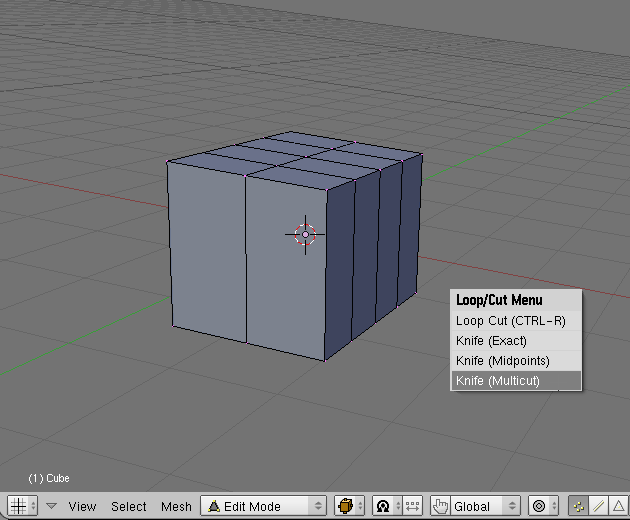The image size is (630, 520).
Task: Open the View menu
Action: [82, 506]
